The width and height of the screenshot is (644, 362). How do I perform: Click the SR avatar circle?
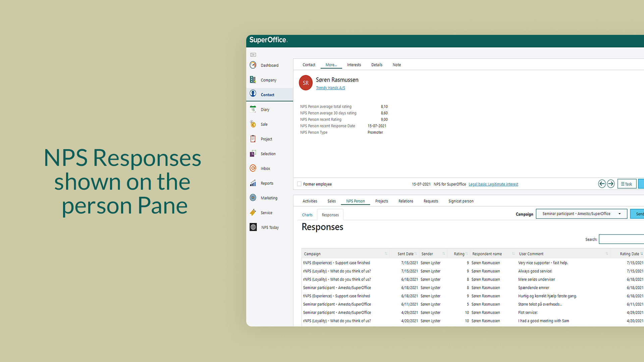click(x=306, y=83)
